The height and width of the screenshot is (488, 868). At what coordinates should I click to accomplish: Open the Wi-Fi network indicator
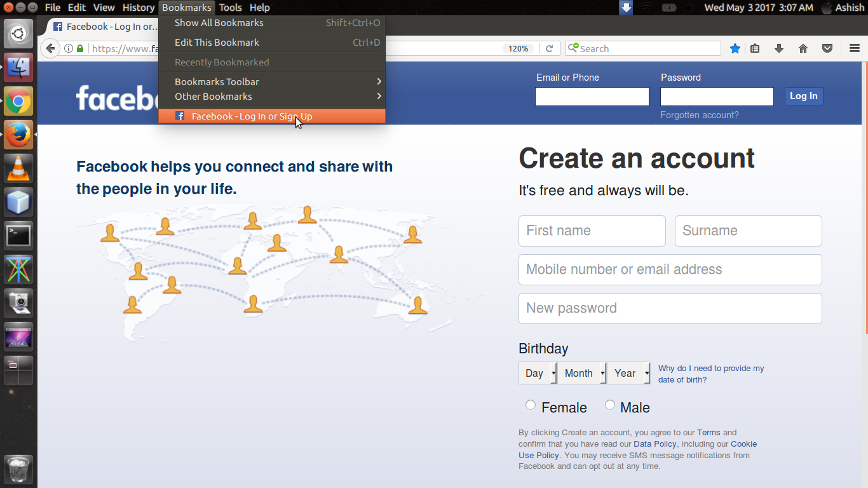point(646,8)
